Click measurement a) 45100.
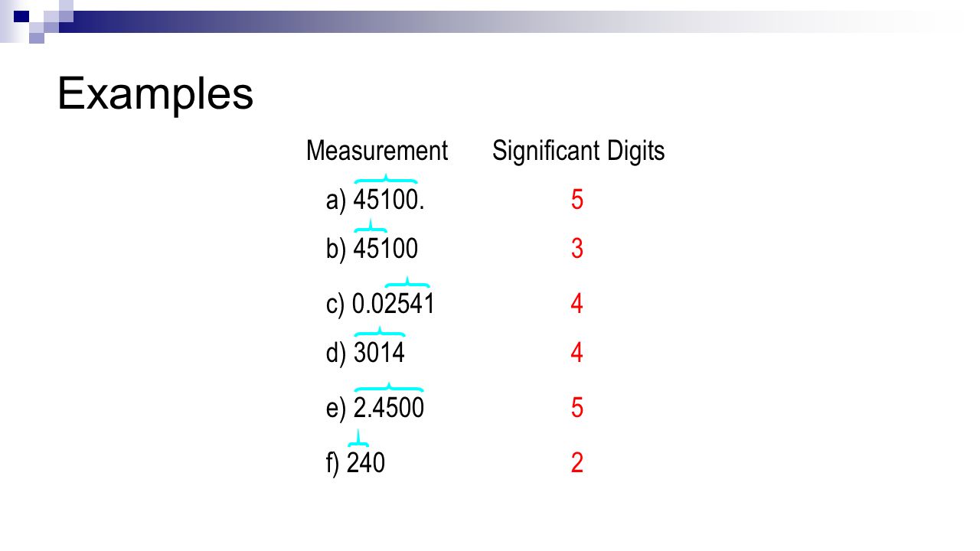The height and width of the screenshot is (551, 980). tap(375, 201)
